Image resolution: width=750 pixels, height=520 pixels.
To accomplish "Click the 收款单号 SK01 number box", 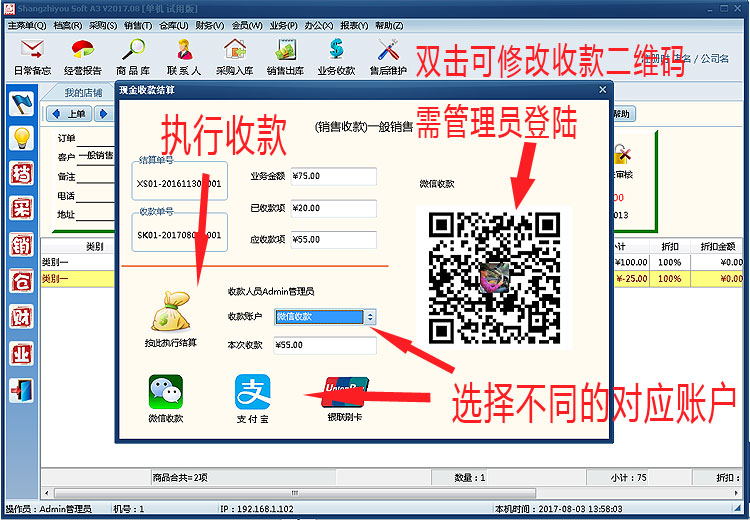I will click(179, 232).
